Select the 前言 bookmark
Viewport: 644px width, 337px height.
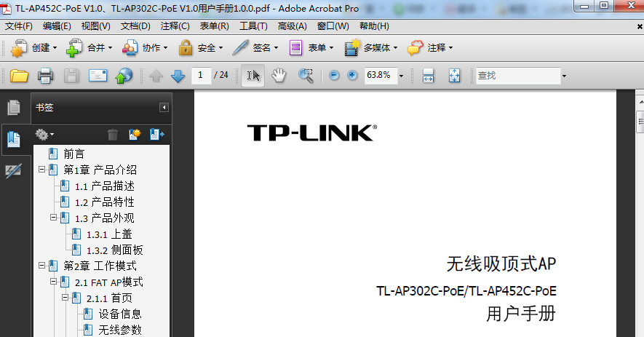pos(74,154)
